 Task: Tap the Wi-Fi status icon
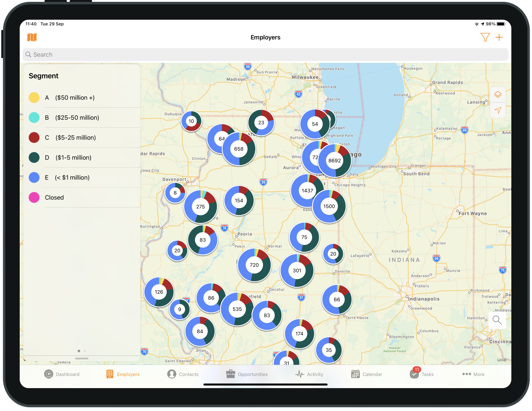pos(476,24)
